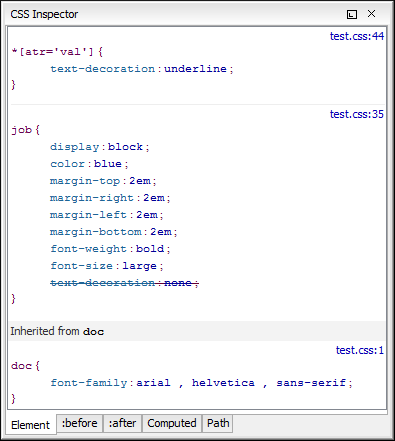Click the font-weight bold declaration
395x441 pixels.
pyautogui.click(x=110, y=249)
